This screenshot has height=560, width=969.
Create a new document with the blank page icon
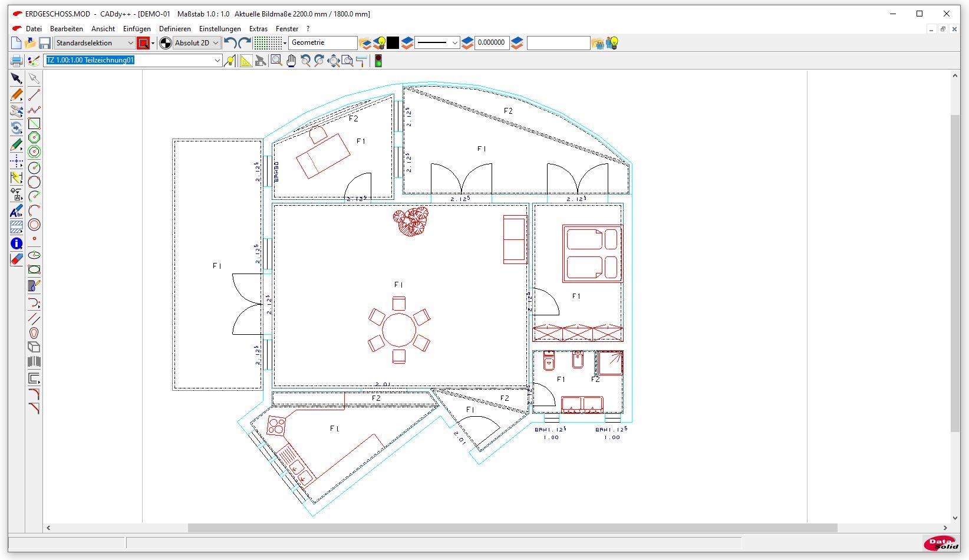[16, 43]
